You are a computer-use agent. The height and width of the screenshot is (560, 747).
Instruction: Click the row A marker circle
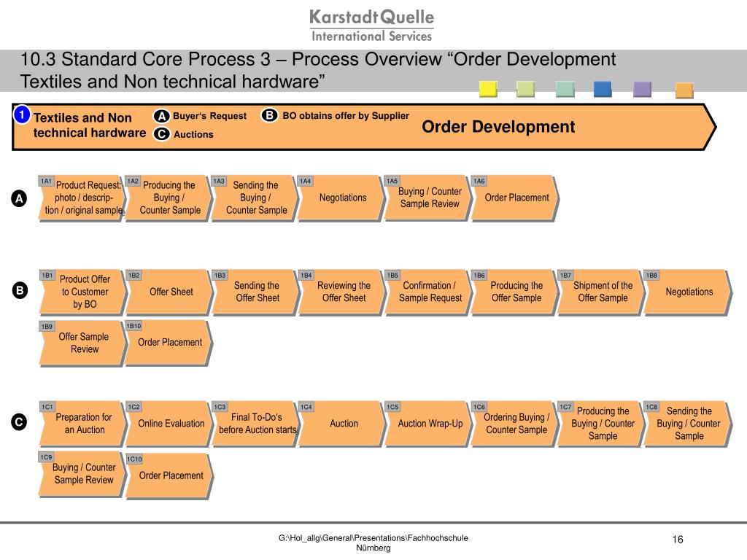click(19, 198)
